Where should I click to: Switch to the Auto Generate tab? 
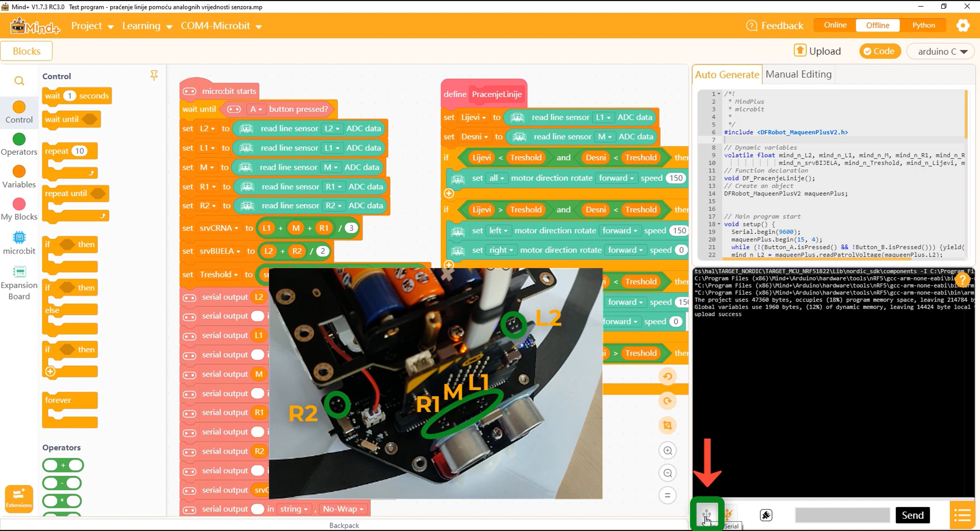point(727,74)
